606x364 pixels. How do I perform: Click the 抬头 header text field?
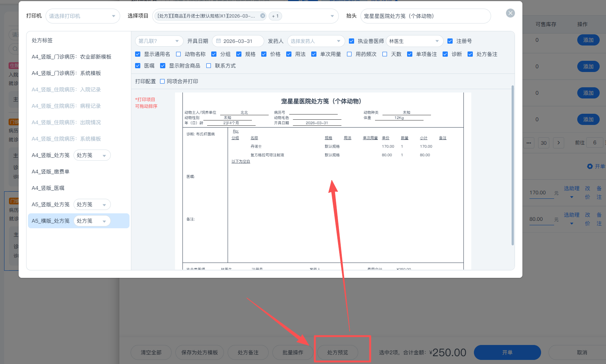425,16
